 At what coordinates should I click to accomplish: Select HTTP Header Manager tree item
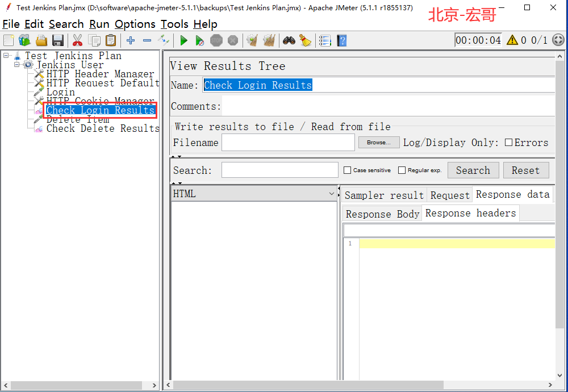(x=100, y=74)
